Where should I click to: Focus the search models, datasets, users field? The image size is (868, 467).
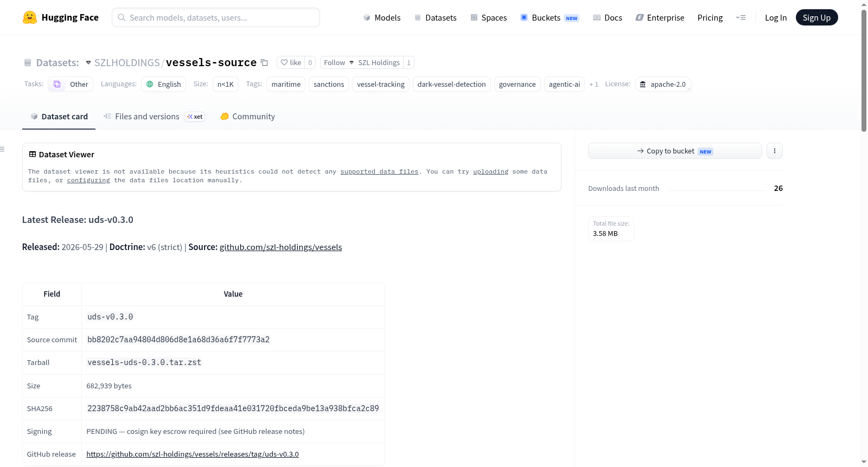point(216,17)
